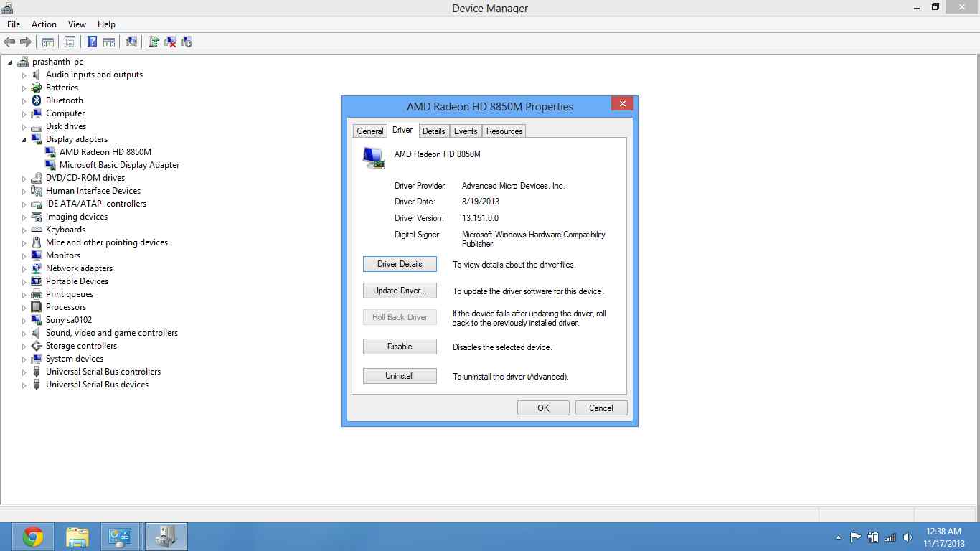Expand the Sony sa0102 node

(24, 321)
